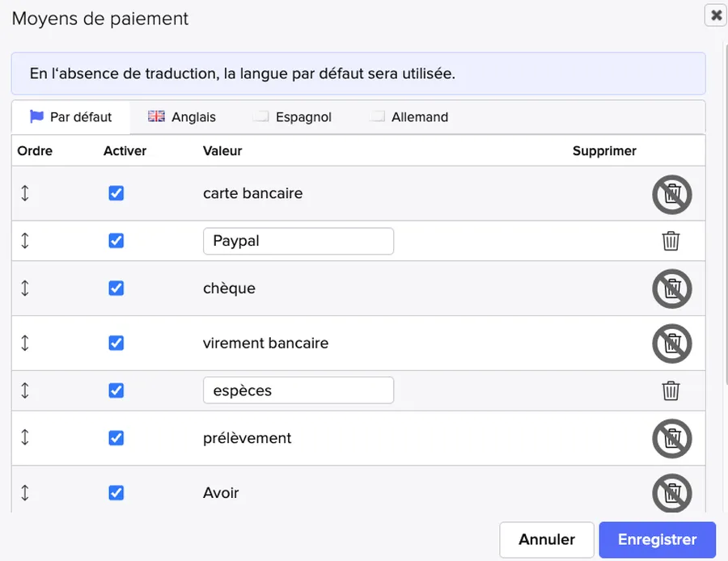Screen dimensions: 728x561
Task: Open the Espagnol translation tab
Action: point(293,117)
